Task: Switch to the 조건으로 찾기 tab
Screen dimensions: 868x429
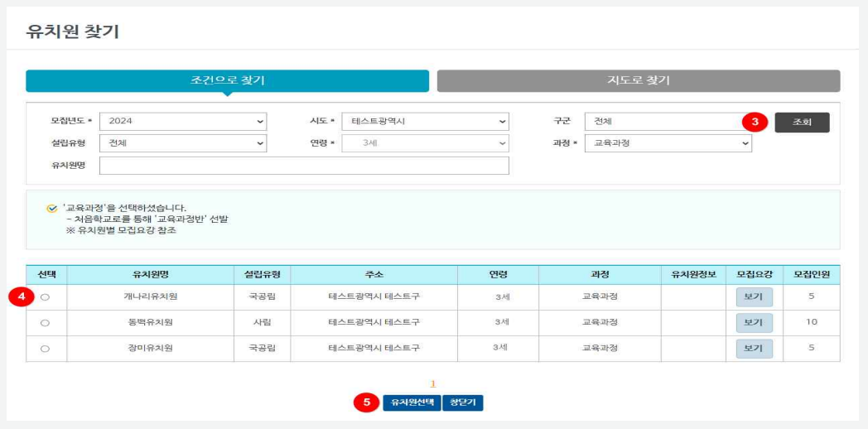Action: pos(227,81)
